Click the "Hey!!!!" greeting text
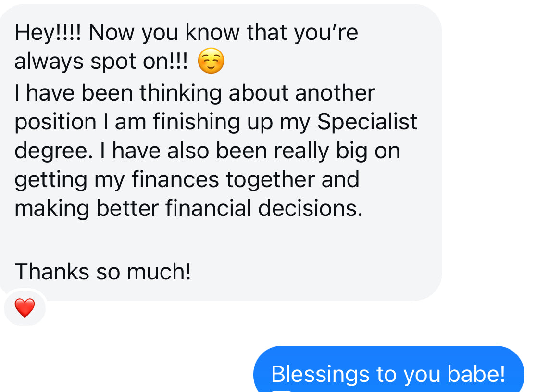 tap(48, 33)
